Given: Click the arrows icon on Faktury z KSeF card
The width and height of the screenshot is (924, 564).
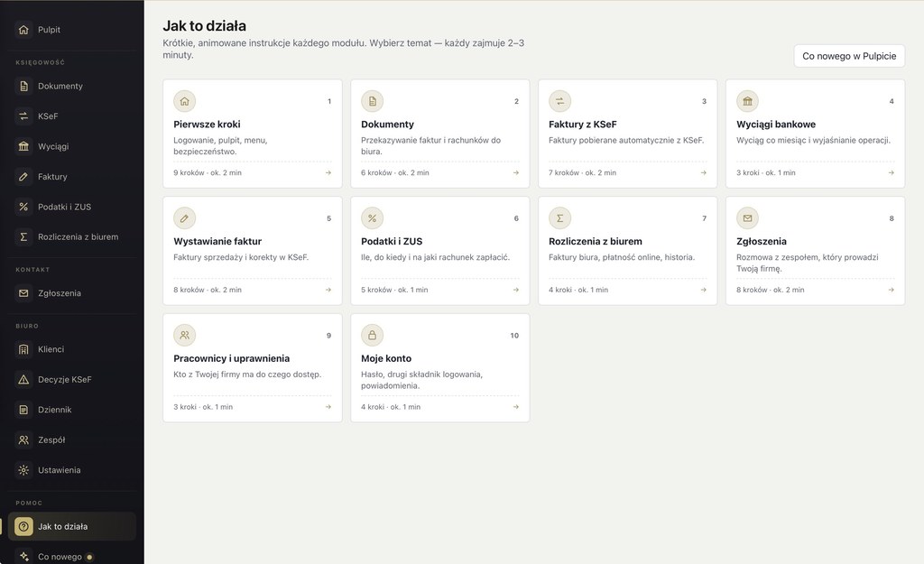Looking at the screenshot, I should (x=559, y=101).
